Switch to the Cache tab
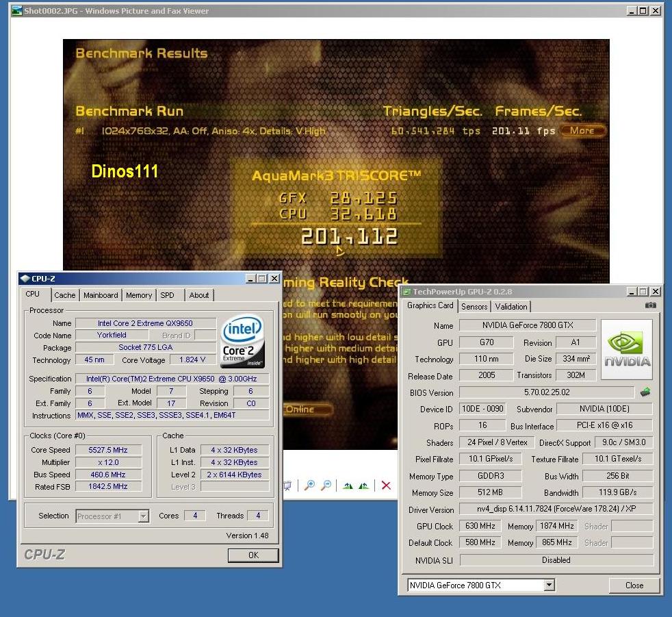 coord(65,295)
